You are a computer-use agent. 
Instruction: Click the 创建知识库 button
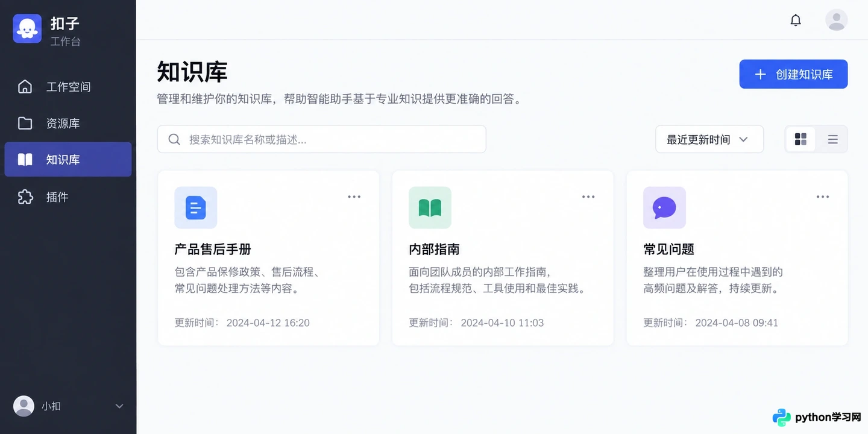point(793,74)
